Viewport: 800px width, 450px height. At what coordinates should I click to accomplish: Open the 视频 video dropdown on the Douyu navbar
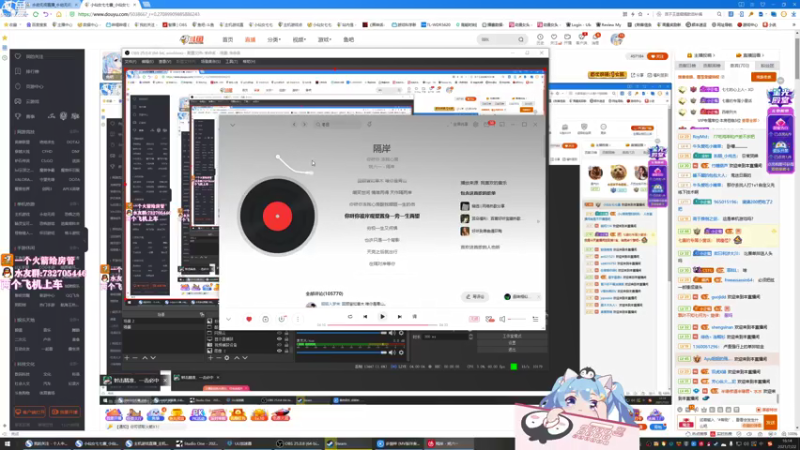(x=299, y=40)
